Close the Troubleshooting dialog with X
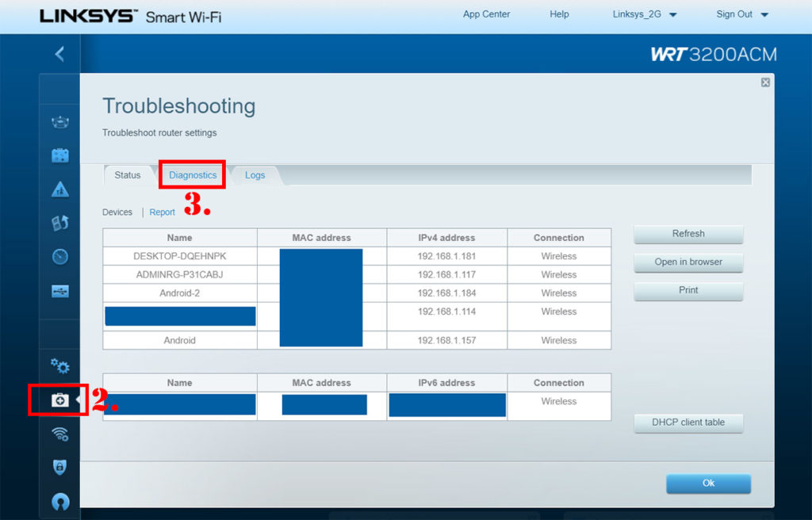Viewport: 812px width, 520px height. click(765, 82)
